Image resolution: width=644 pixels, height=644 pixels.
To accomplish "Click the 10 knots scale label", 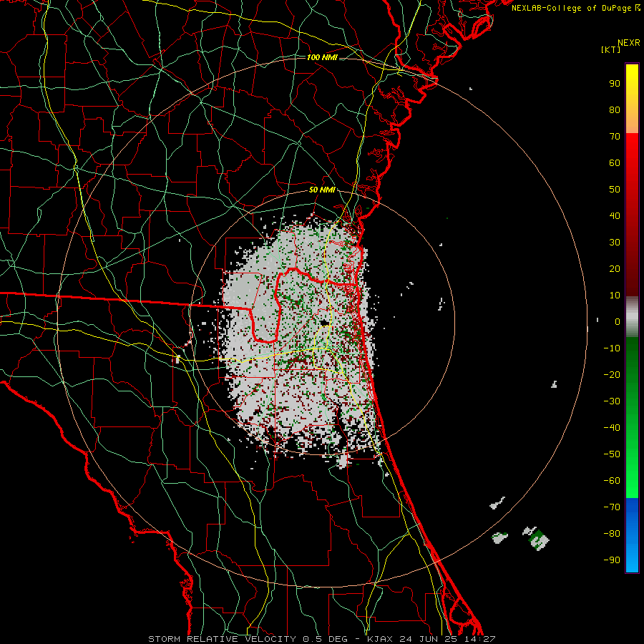I will 615,296.
